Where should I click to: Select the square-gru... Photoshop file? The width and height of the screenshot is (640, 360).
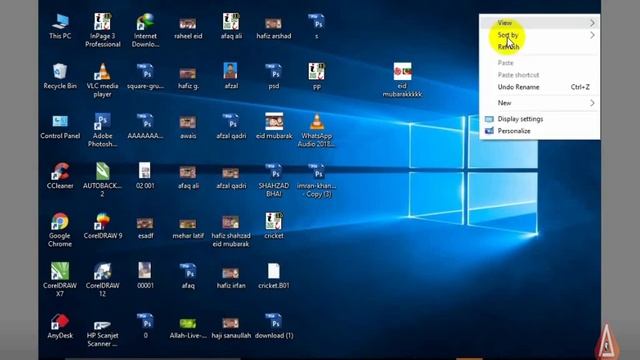145,76
